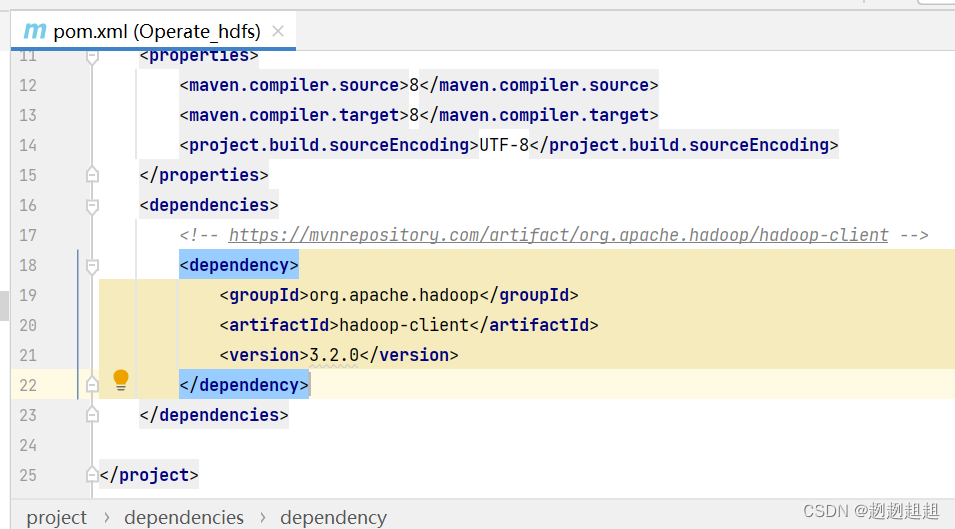
Task: Select the pom.xml (Operate_hdfs) editor tab
Action: point(153,31)
